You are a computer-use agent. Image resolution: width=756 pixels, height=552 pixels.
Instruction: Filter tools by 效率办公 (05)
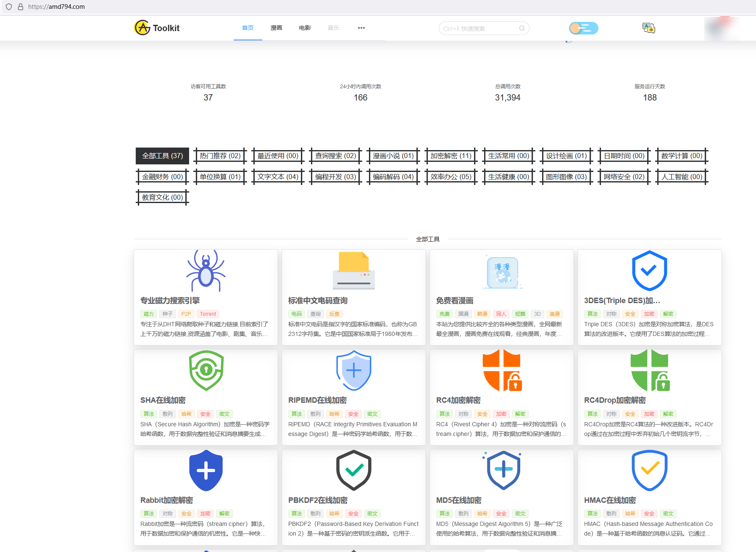pyautogui.click(x=451, y=177)
